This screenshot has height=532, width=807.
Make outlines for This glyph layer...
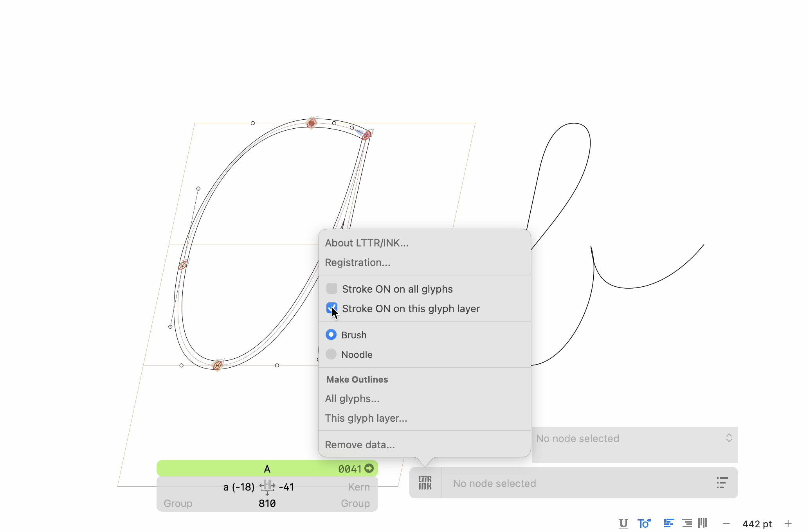coord(366,418)
